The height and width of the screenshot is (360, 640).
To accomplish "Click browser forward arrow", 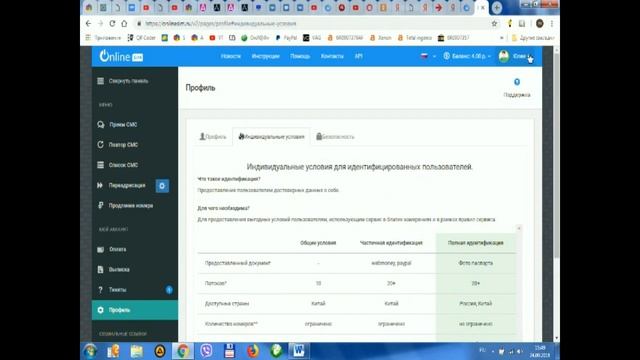I will [x=100, y=24].
